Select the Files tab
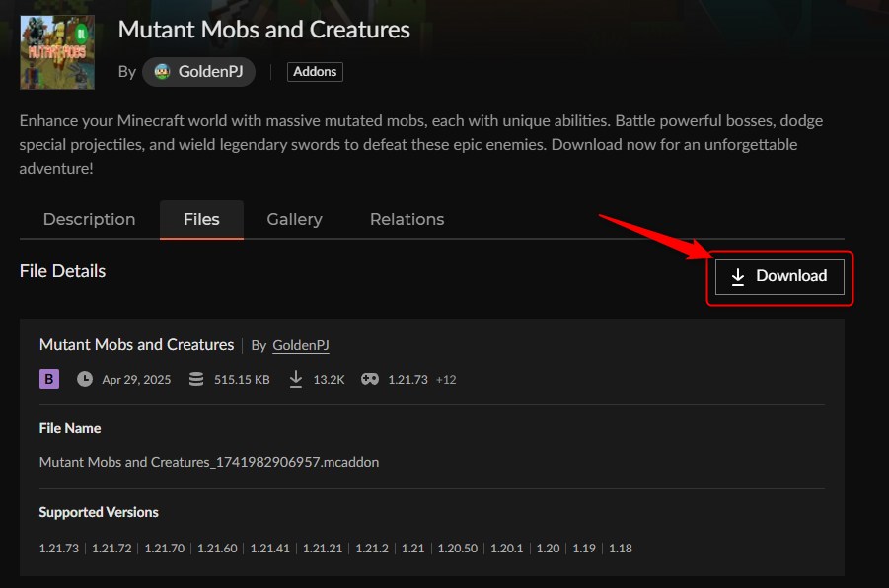 201,219
